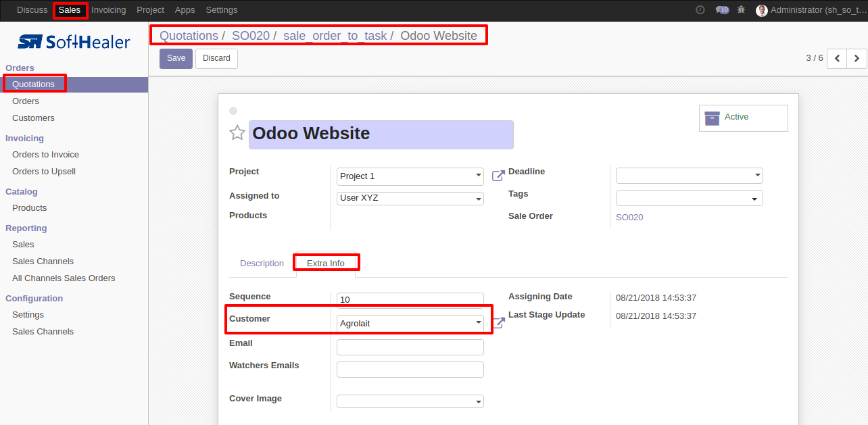Click the Administrator avatar picture

click(x=762, y=10)
